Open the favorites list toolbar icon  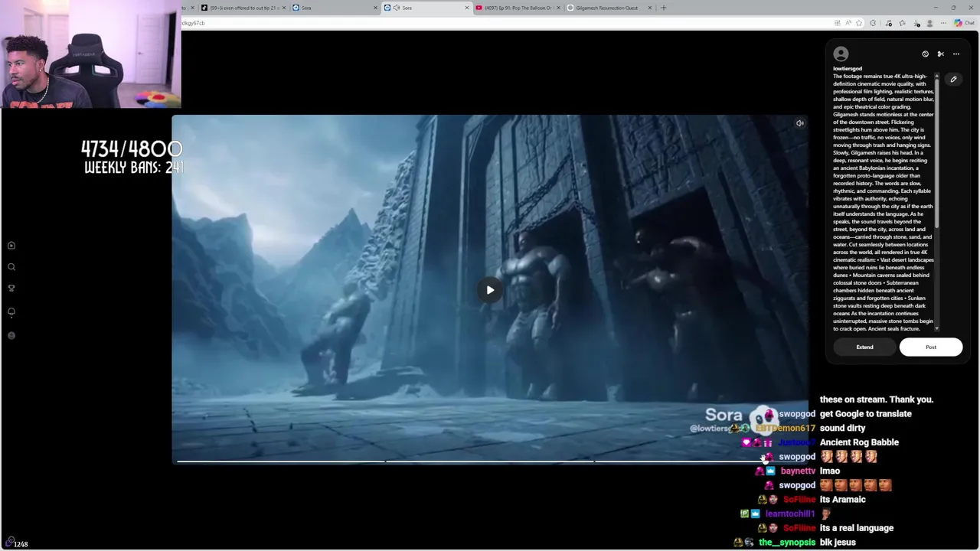pyautogui.click(x=902, y=23)
